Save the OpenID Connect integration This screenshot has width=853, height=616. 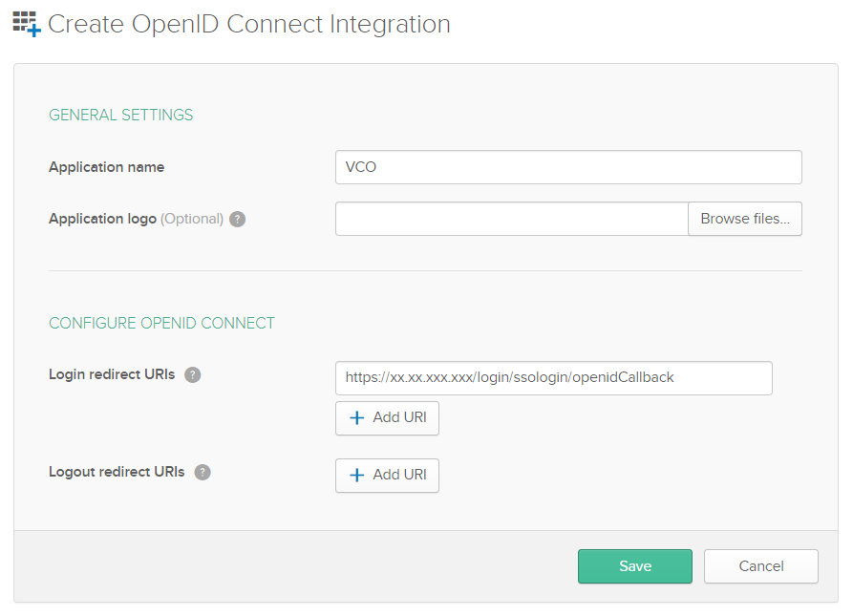[634, 566]
